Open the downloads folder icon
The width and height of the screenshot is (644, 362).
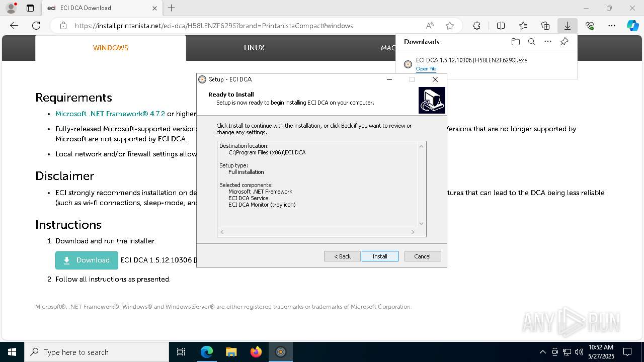(x=515, y=42)
